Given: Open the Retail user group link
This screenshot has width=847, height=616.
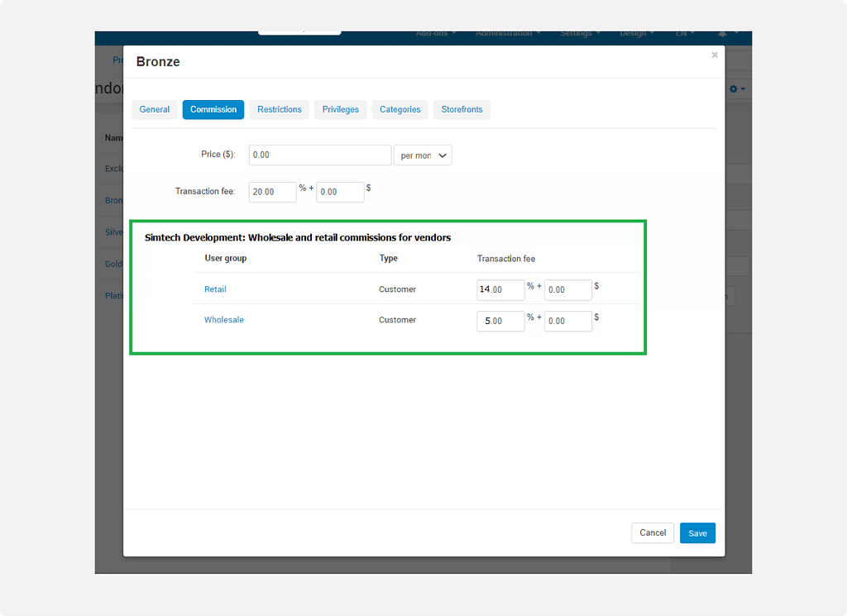Looking at the screenshot, I should click(x=215, y=289).
